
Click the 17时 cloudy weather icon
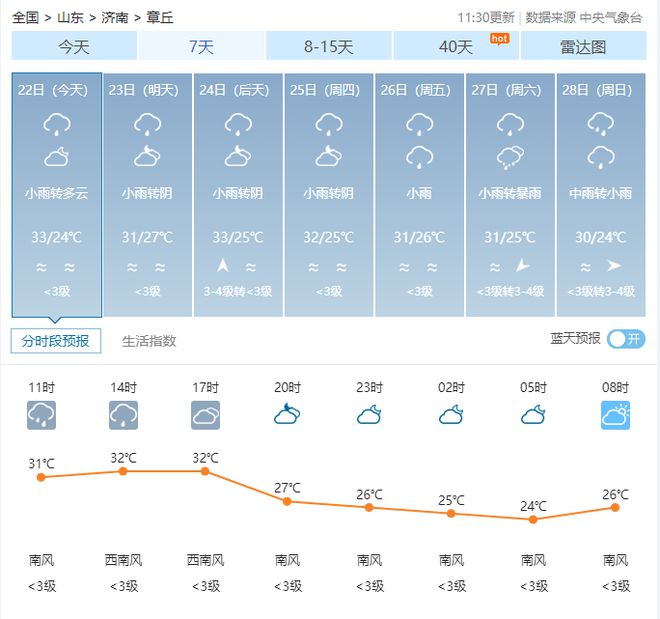pyautogui.click(x=205, y=415)
